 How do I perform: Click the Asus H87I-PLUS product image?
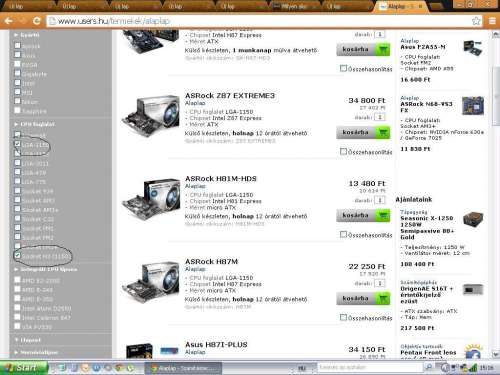click(x=153, y=351)
